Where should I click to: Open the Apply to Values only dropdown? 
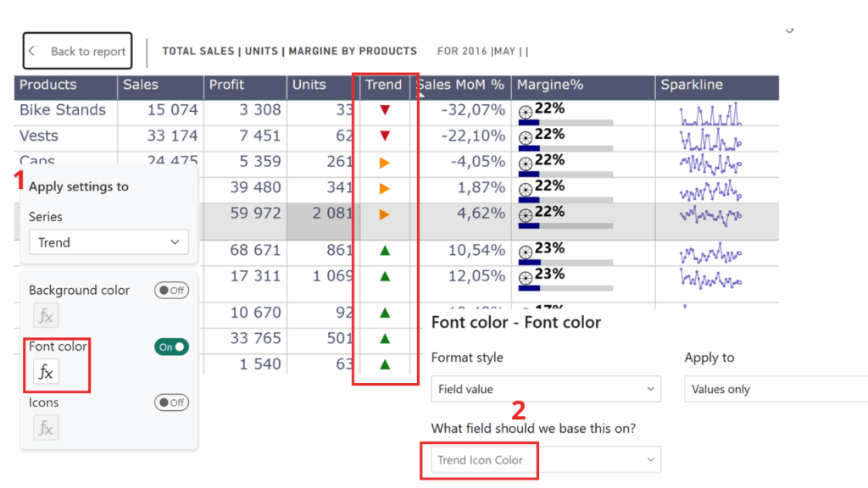[x=776, y=390]
